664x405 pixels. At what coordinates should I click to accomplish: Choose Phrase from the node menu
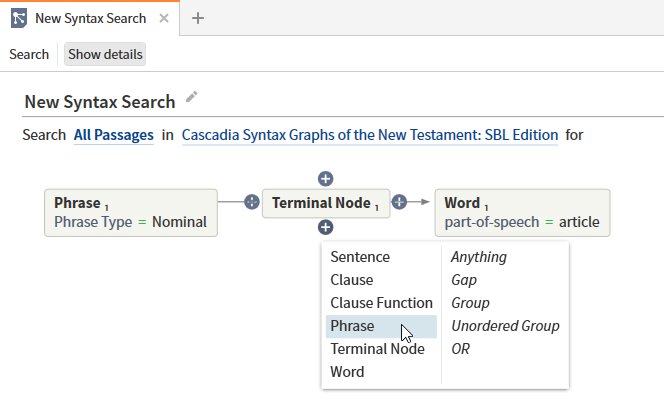point(381,326)
